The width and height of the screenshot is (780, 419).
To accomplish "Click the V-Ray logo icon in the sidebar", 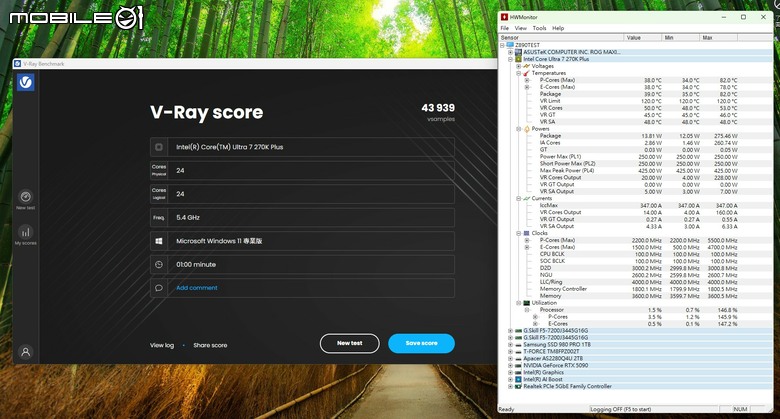I will click(x=25, y=82).
